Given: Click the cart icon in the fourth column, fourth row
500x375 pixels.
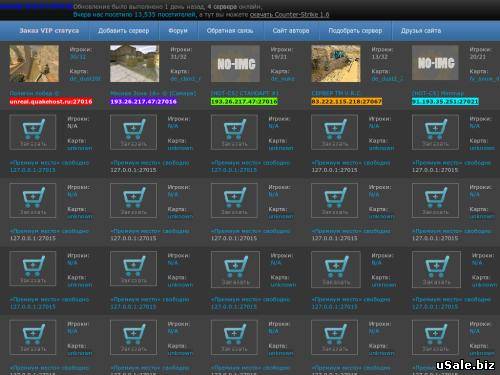Looking at the screenshot, I should click(x=336, y=269).
